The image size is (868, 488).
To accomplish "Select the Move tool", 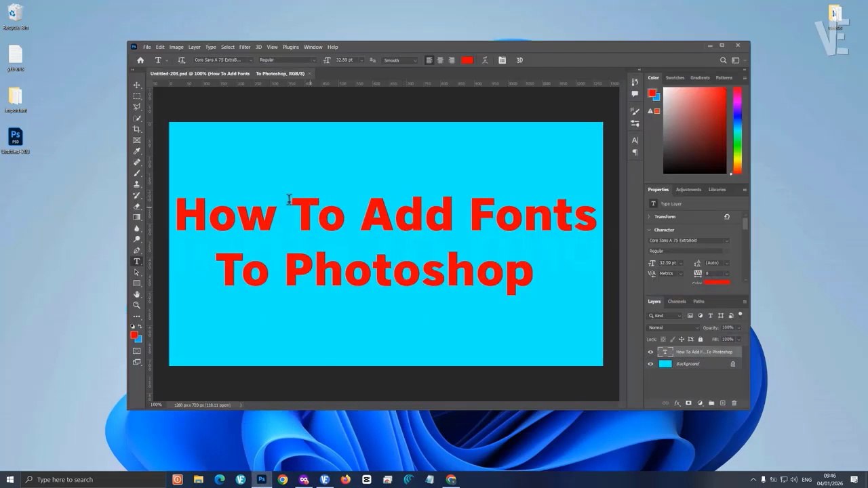I will (137, 85).
